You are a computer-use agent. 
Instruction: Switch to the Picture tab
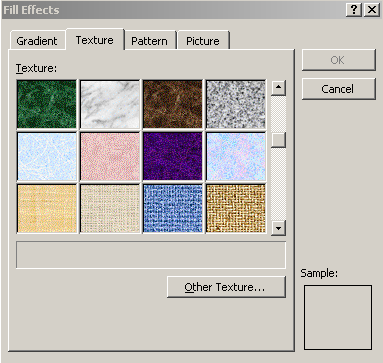pos(203,41)
